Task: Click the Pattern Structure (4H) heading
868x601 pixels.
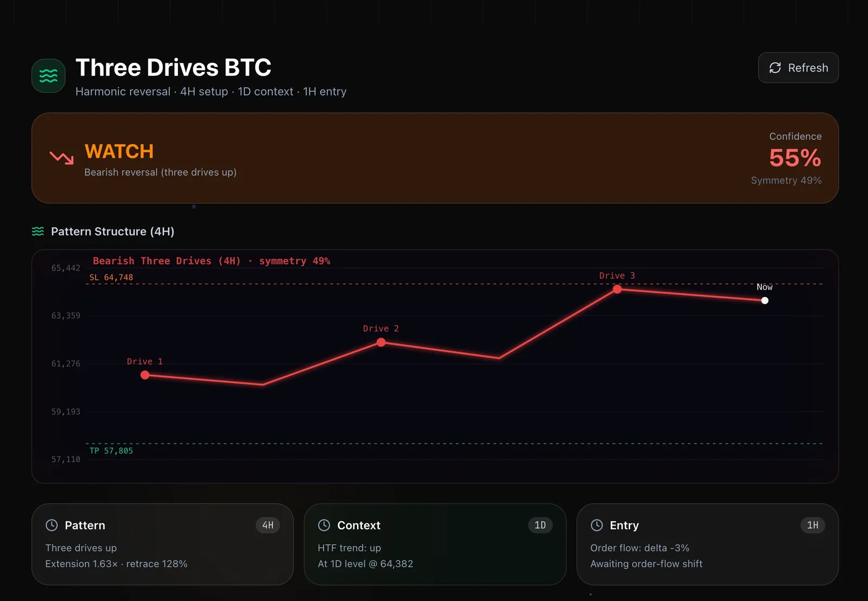Action: pos(112,232)
